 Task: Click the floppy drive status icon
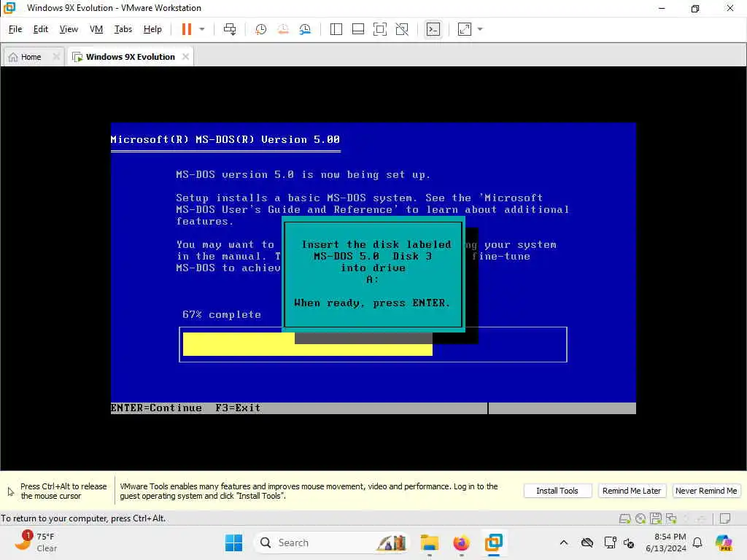(656, 518)
